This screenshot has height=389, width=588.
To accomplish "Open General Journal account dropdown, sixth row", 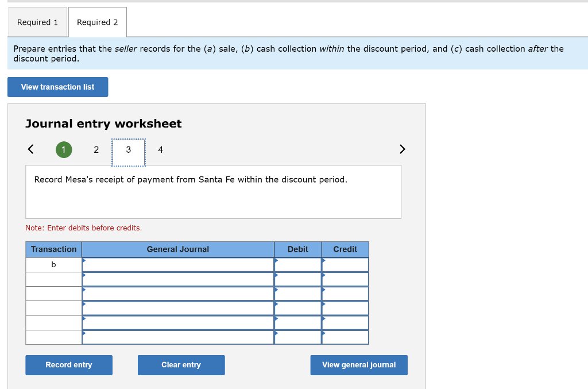I will coord(178,337).
